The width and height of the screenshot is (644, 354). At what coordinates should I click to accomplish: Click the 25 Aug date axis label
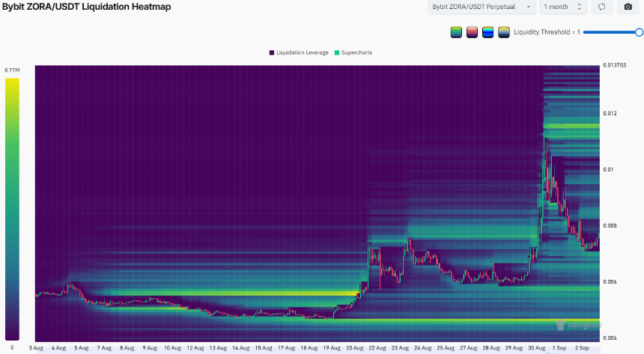click(446, 348)
